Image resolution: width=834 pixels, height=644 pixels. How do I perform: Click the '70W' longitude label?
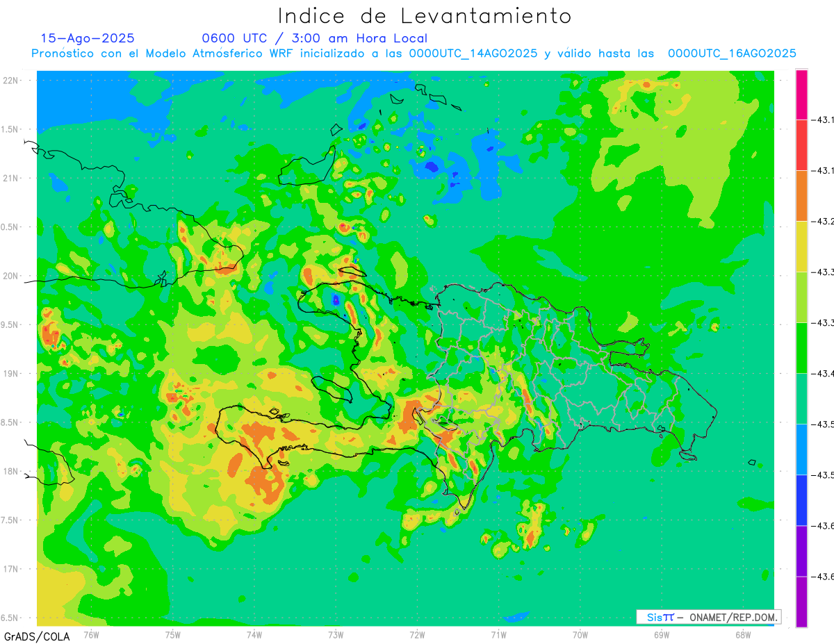pos(580,634)
